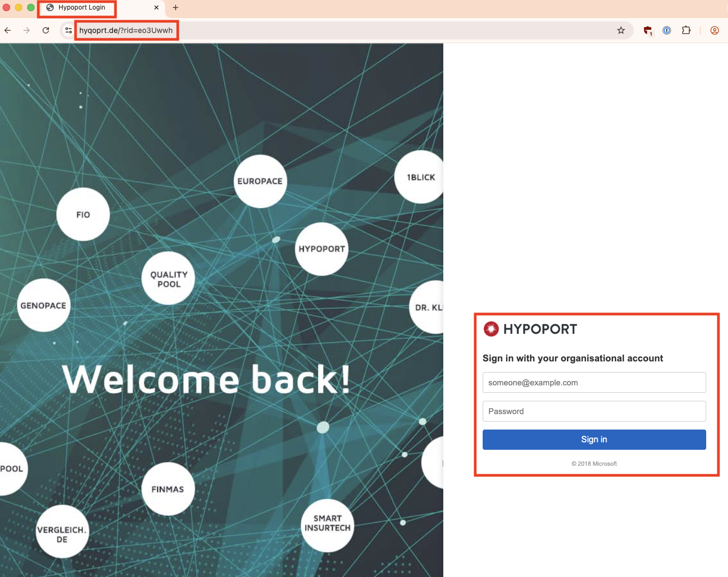Screen dimensions: 728x577
Task: Select the FINMAS circle bubble
Action: 168,489
